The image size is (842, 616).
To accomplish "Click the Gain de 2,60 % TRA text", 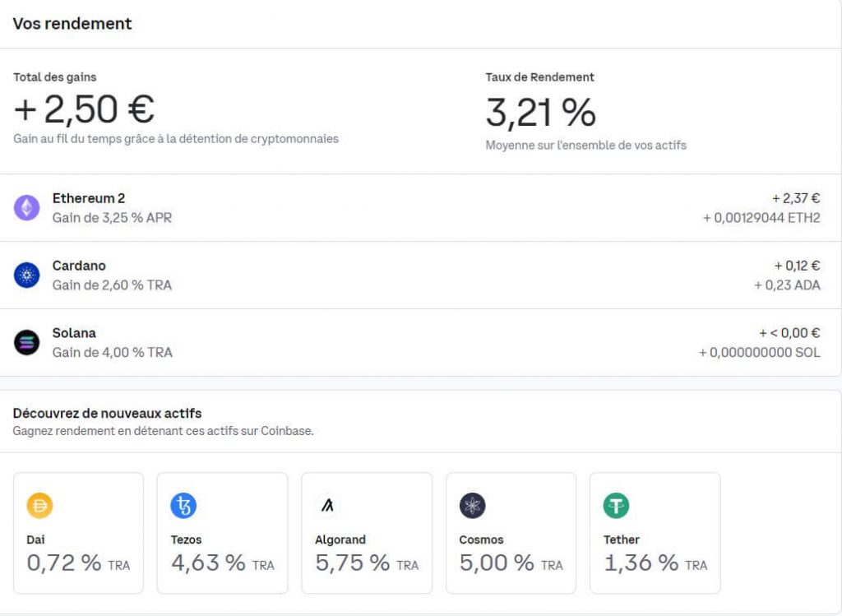I will pyautogui.click(x=112, y=285).
